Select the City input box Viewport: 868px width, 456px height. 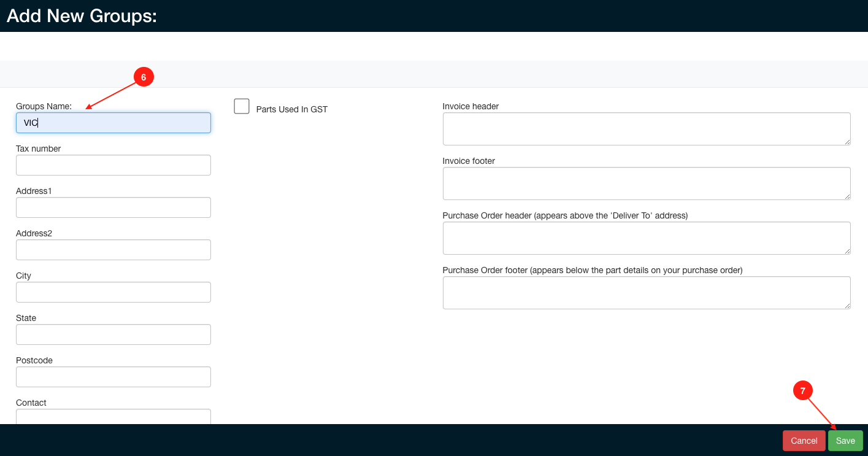tap(113, 292)
